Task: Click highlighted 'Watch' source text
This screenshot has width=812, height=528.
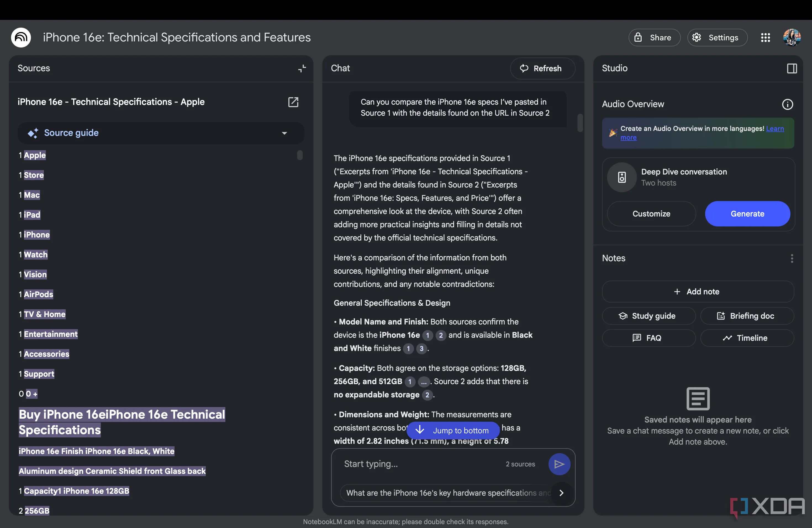Action: point(35,254)
